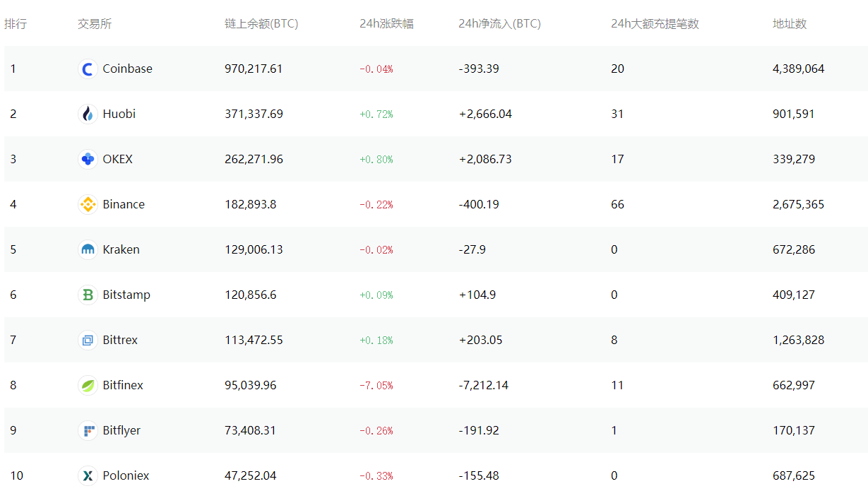Open the Binance exchange name link
The image size is (868, 491).
tap(124, 205)
